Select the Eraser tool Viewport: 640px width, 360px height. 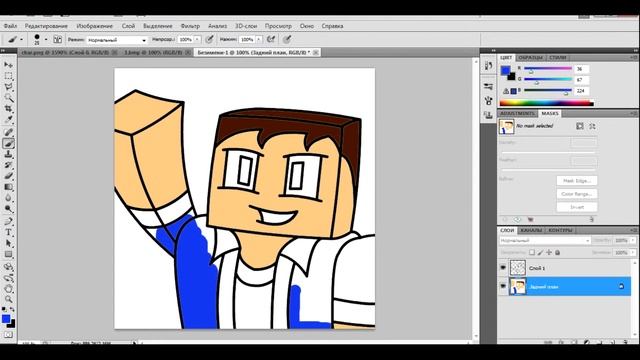pyautogui.click(x=8, y=176)
